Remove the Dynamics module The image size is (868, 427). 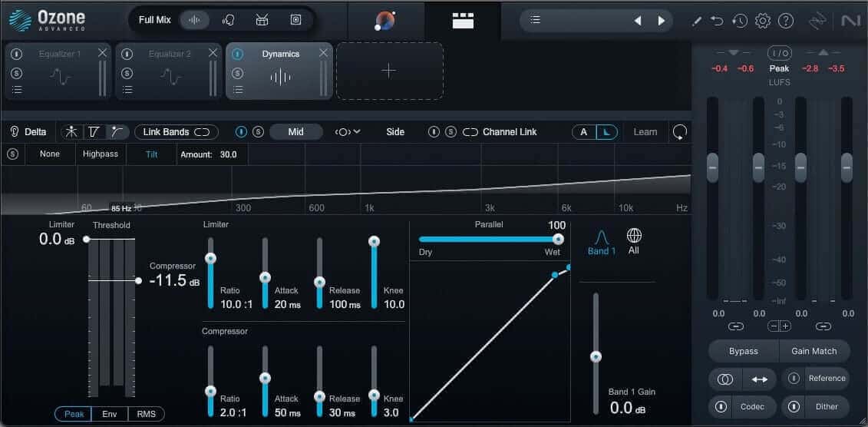323,53
